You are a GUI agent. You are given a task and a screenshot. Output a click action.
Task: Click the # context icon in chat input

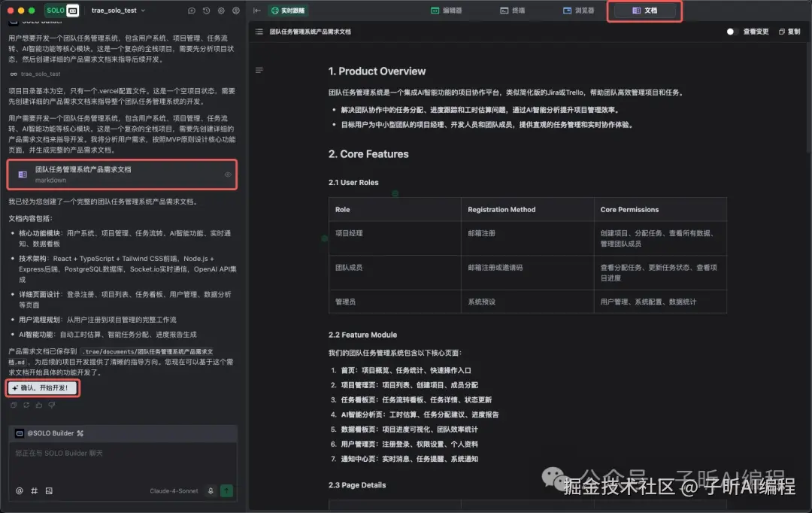[x=34, y=490]
